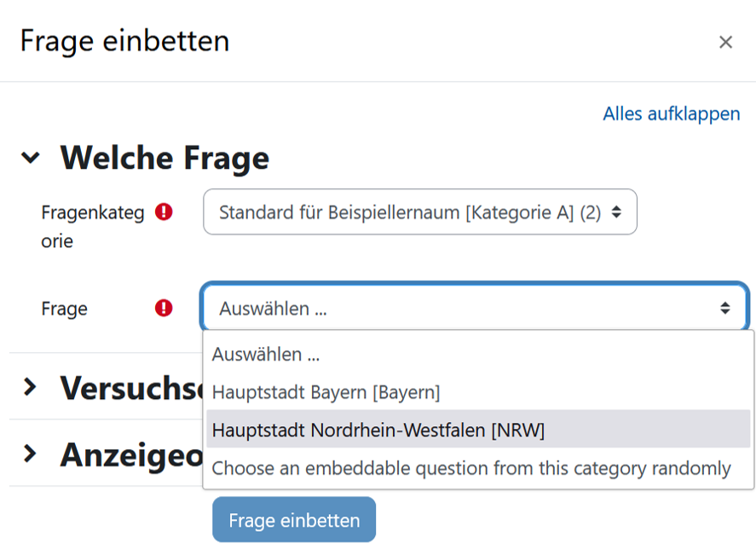The width and height of the screenshot is (756, 549).
Task: Select the random embeddable question option
Action: [470, 468]
